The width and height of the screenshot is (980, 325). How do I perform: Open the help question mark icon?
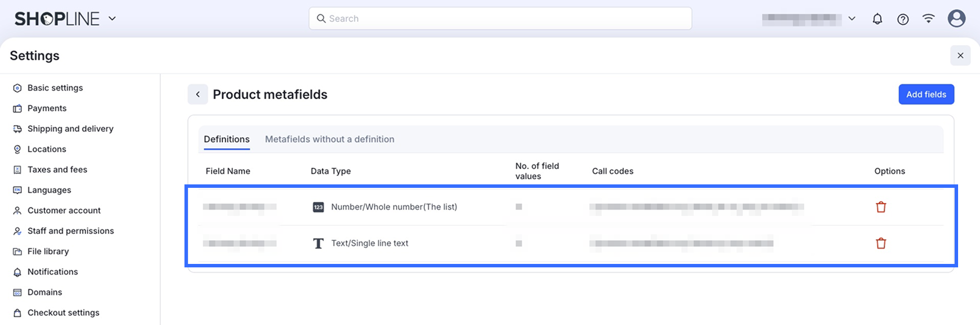coord(903,19)
